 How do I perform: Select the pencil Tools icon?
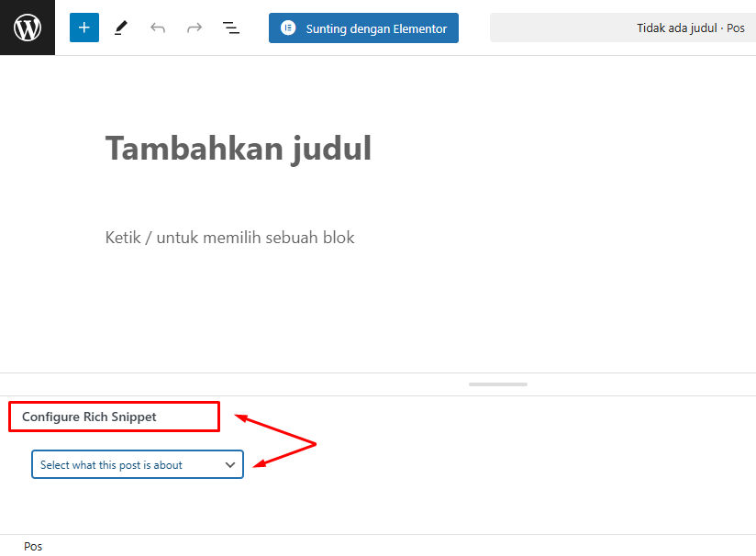121,28
